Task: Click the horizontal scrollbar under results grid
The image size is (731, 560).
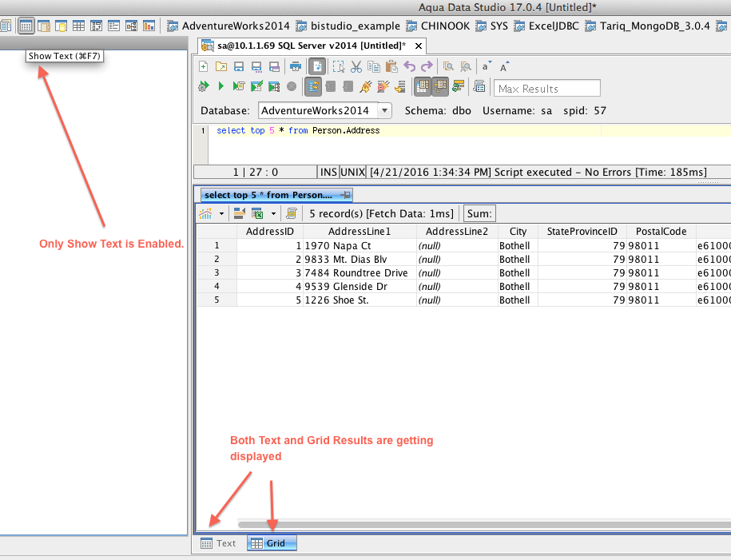Action: click(484, 525)
